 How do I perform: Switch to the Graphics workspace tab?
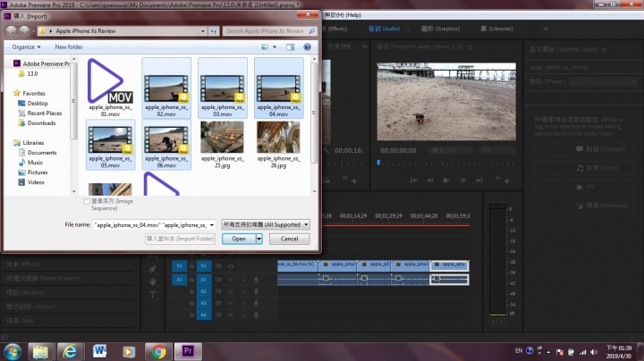click(x=440, y=29)
